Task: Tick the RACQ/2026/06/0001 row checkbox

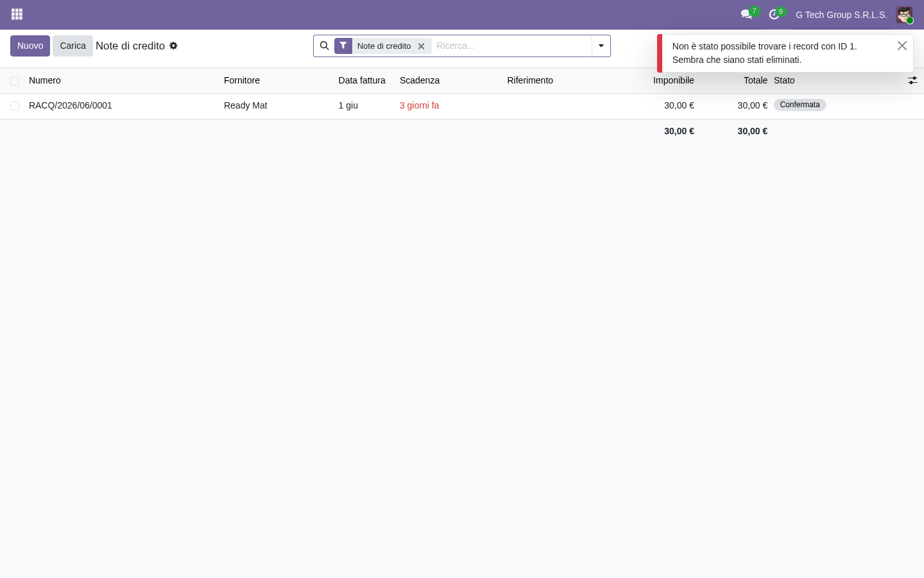Action: coord(15,106)
